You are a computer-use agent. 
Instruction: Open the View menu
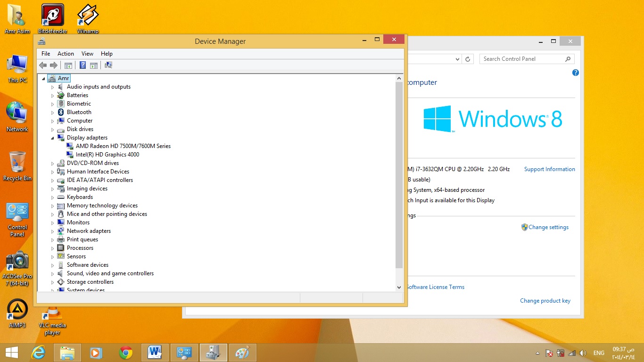click(x=87, y=54)
